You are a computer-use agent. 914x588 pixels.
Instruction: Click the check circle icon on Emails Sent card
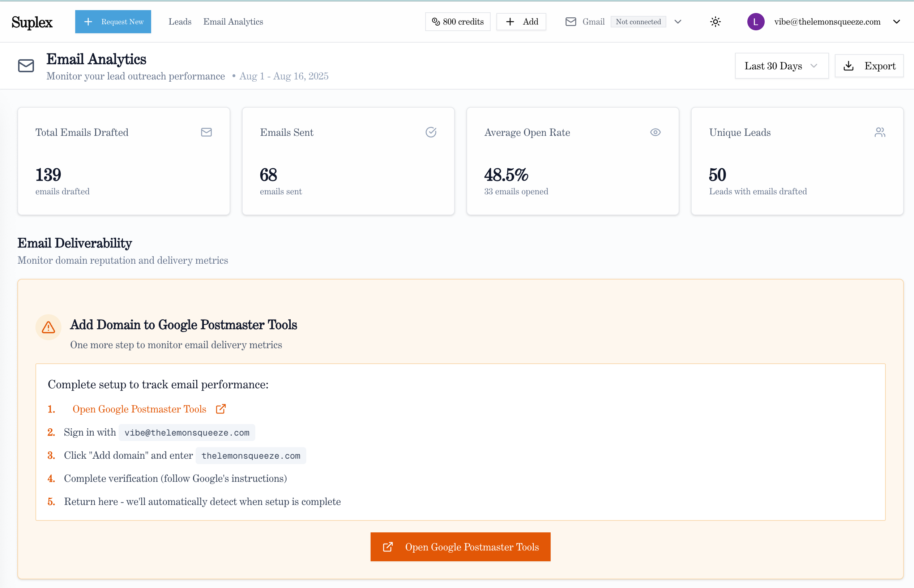click(431, 133)
